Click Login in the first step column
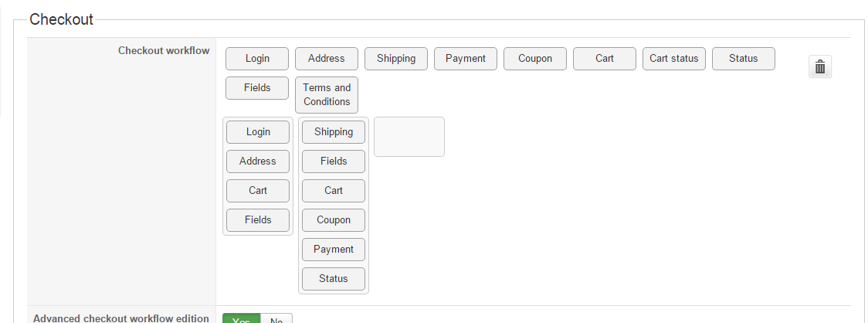This screenshot has width=868, height=323. point(258,132)
